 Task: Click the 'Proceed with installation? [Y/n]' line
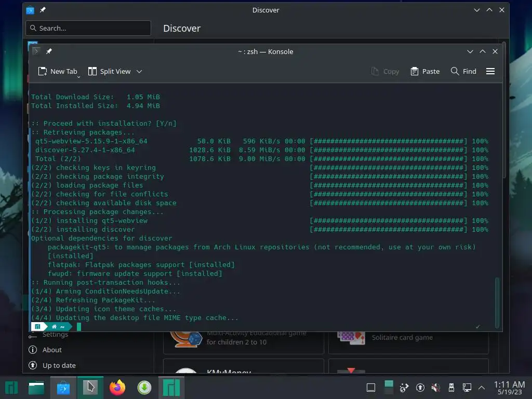click(104, 124)
